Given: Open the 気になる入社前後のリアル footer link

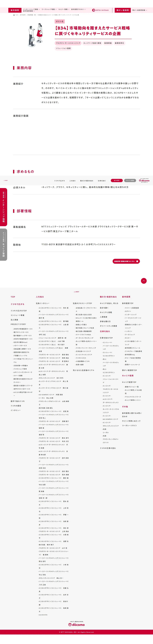Looking at the screenshot, I should coord(84,370).
